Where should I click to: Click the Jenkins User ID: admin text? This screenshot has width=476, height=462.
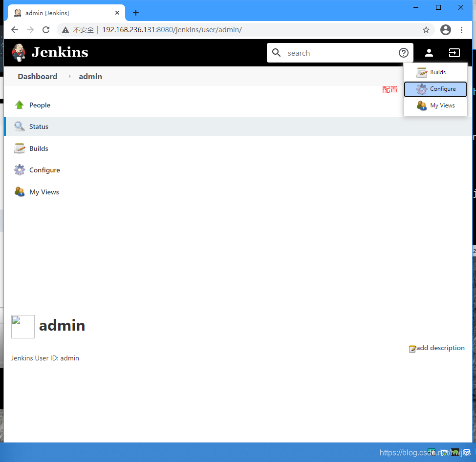point(45,358)
